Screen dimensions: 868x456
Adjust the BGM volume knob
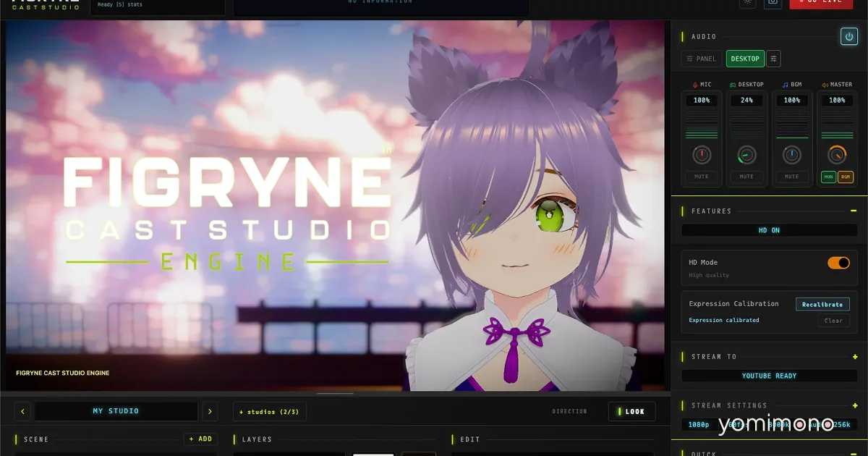click(x=792, y=154)
